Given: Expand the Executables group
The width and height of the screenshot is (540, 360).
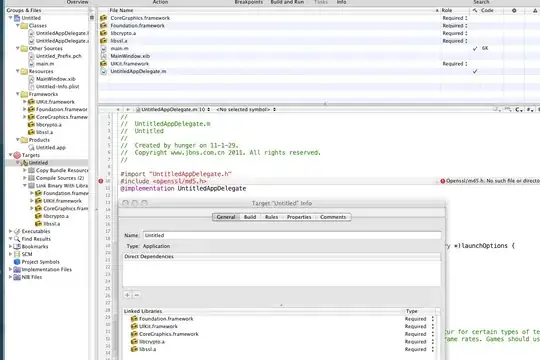Looking at the screenshot, I should click(x=10, y=231).
